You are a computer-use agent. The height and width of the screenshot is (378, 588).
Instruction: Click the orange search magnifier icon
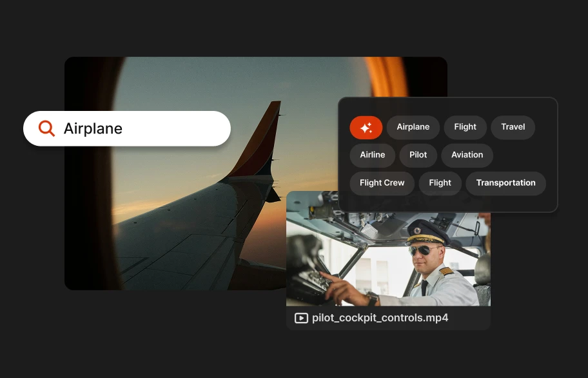47,128
